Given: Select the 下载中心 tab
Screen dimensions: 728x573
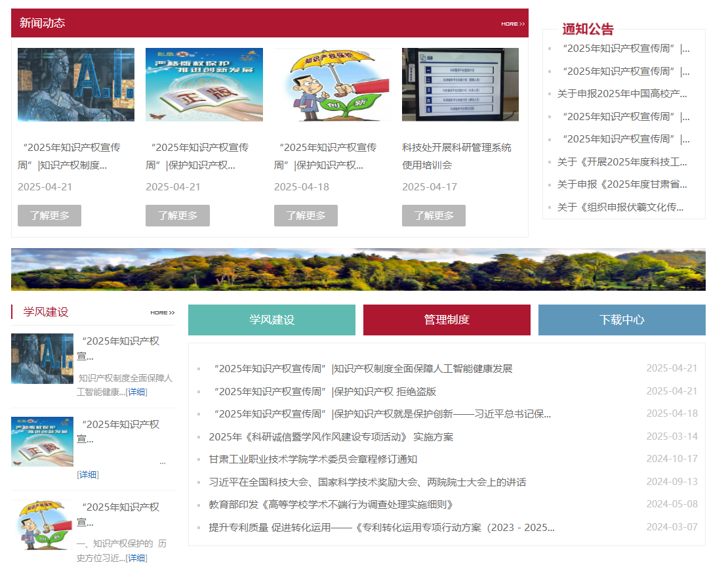Looking at the screenshot, I should coord(621,320).
